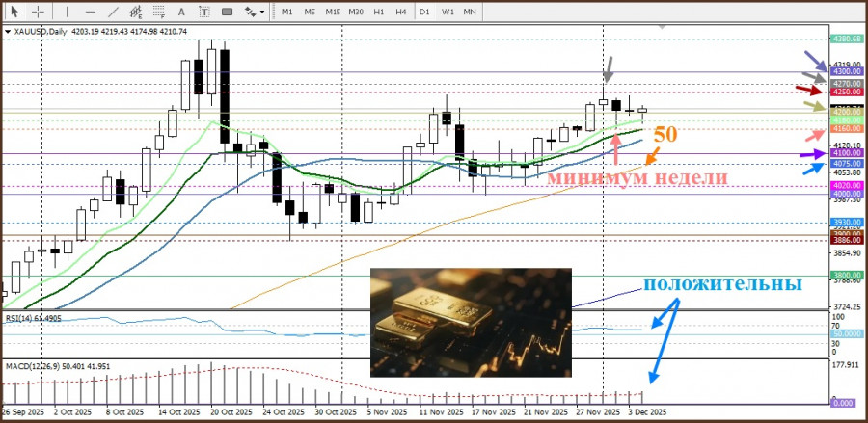The height and width of the screenshot is (423, 868).
Task: Switch to M30 timeframe
Action: 356,12
